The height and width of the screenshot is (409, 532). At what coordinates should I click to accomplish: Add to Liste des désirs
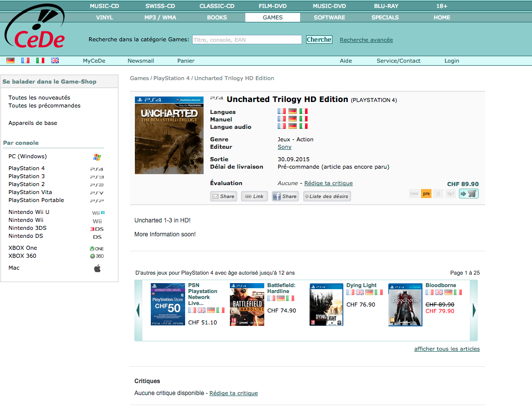326,197
